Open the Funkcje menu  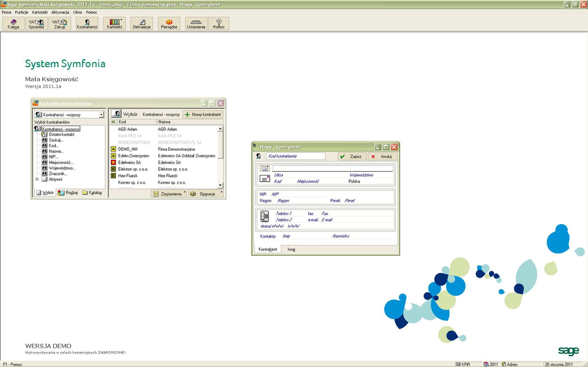[21, 12]
